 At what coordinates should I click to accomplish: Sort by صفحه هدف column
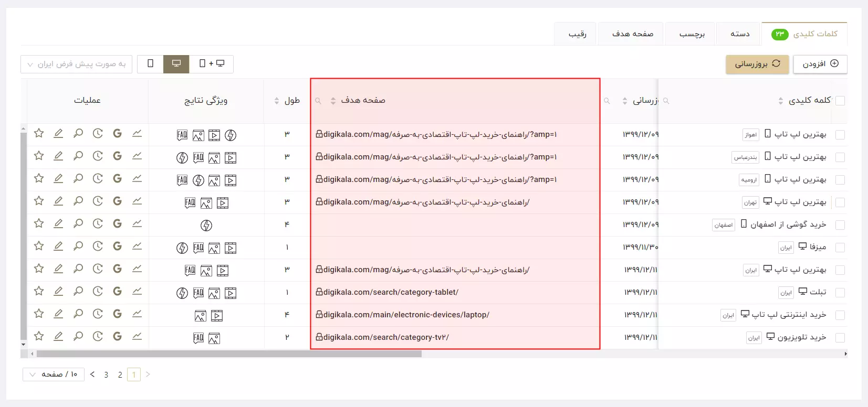tap(333, 101)
